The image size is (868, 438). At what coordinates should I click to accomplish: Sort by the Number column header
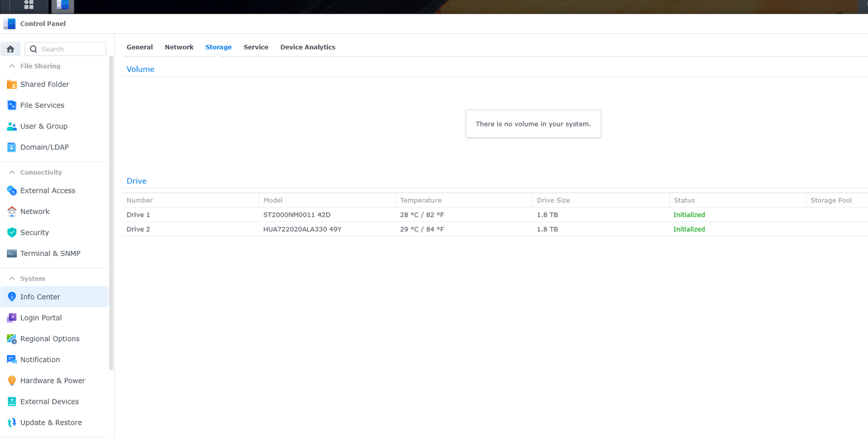coord(191,200)
